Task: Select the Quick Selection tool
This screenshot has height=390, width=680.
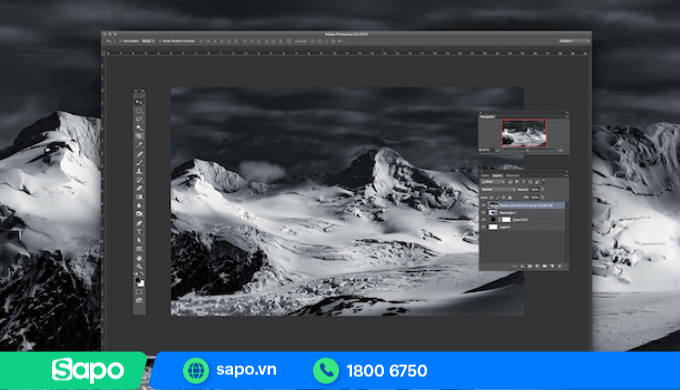Action: pyautogui.click(x=139, y=128)
